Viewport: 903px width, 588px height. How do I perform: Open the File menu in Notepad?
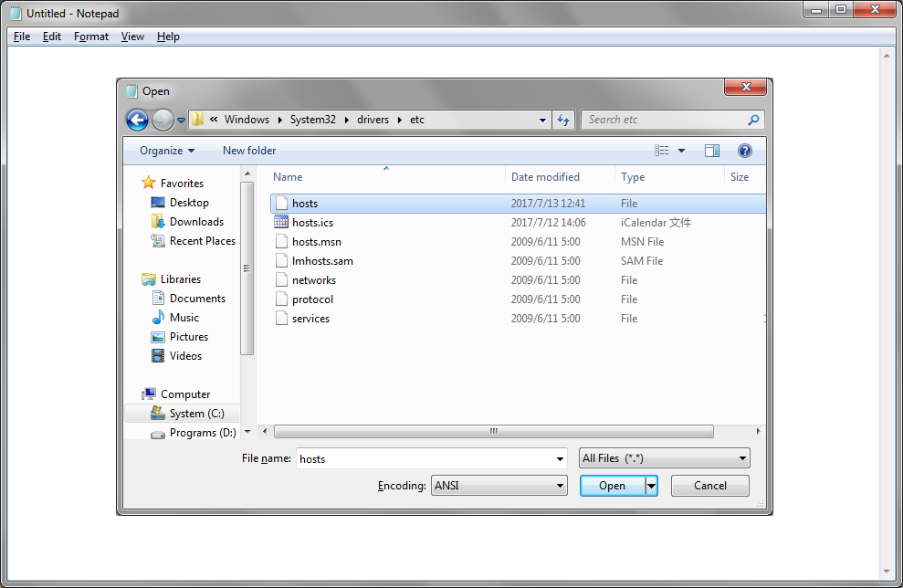(x=22, y=37)
